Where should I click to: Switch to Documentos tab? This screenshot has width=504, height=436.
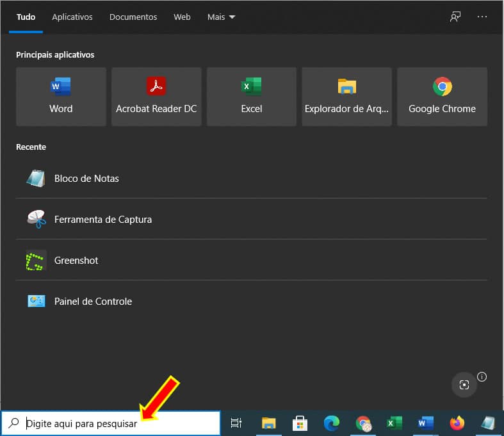133,17
